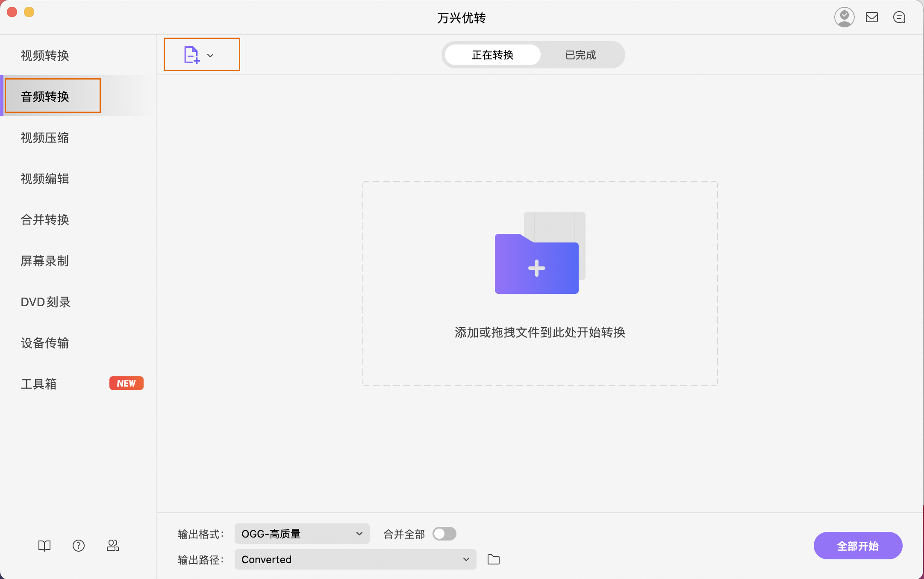Toggle the 合并全部 switch

coord(444,534)
